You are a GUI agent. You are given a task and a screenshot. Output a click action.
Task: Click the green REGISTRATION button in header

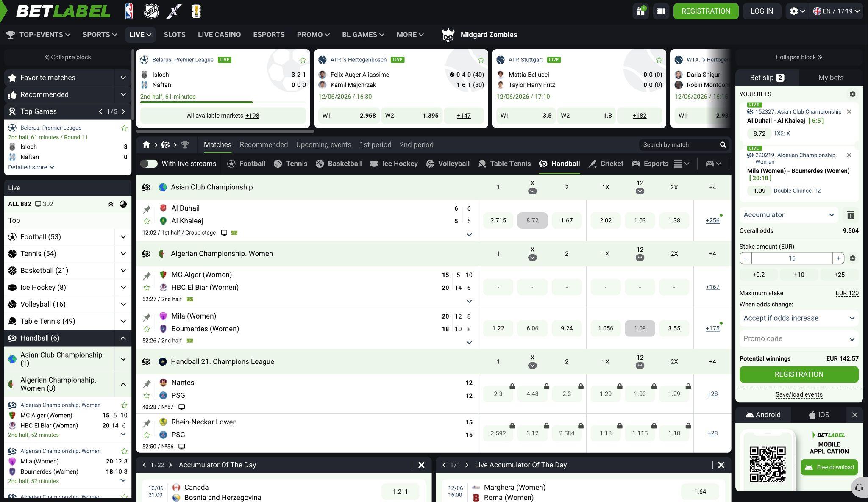pos(706,11)
